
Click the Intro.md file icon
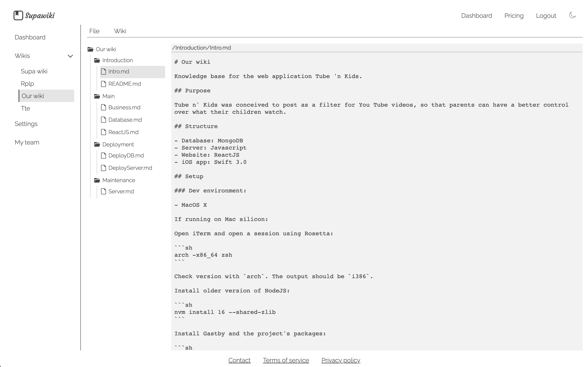coord(103,72)
